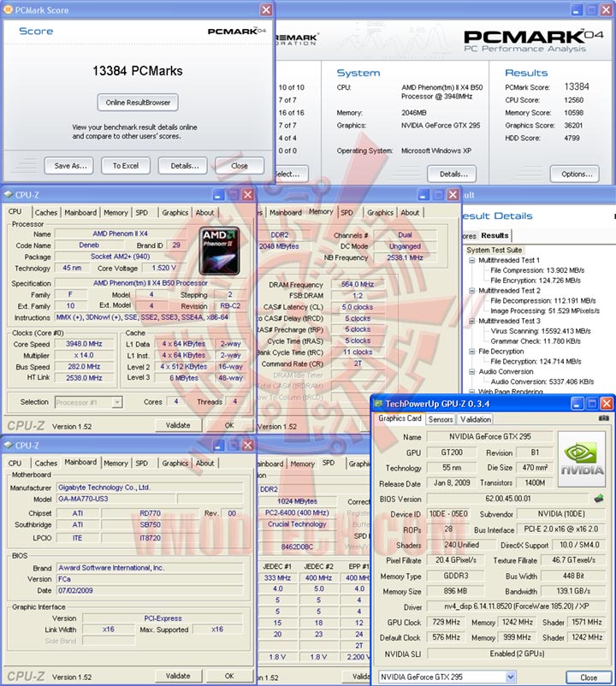Close the GPU-Z window using title bar X
This screenshot has height=686, width=616.
coord(607,404)
